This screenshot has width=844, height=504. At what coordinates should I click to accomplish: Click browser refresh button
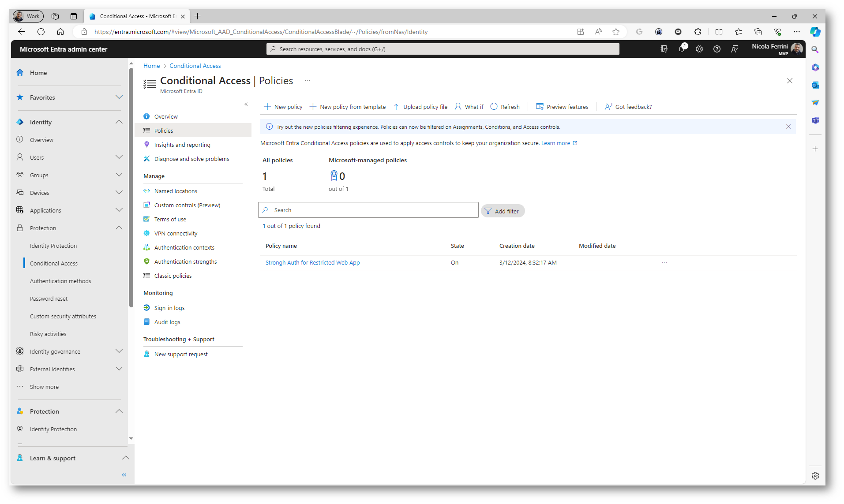(41, 32)
